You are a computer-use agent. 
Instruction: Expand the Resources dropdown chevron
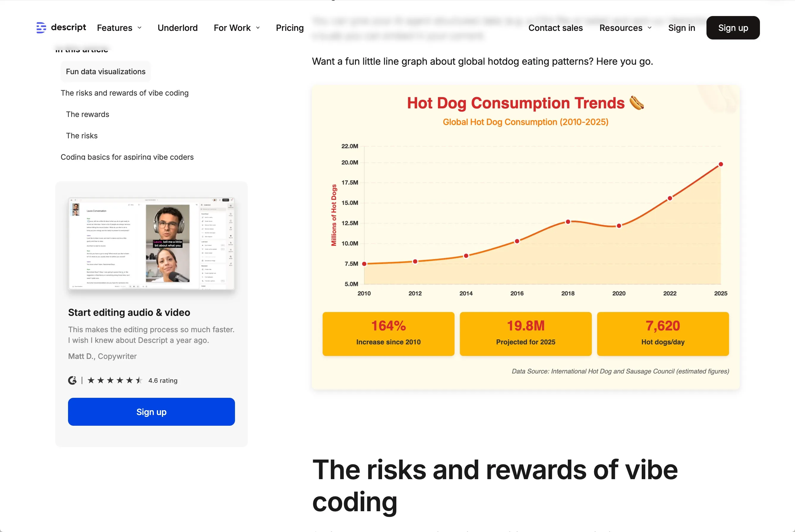click(x=649, y=28)
